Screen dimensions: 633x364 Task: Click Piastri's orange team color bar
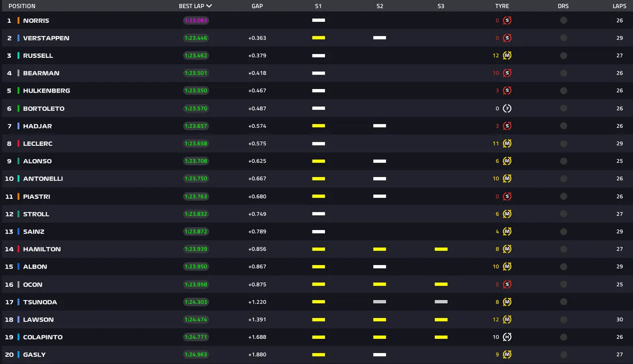(18, 197)
